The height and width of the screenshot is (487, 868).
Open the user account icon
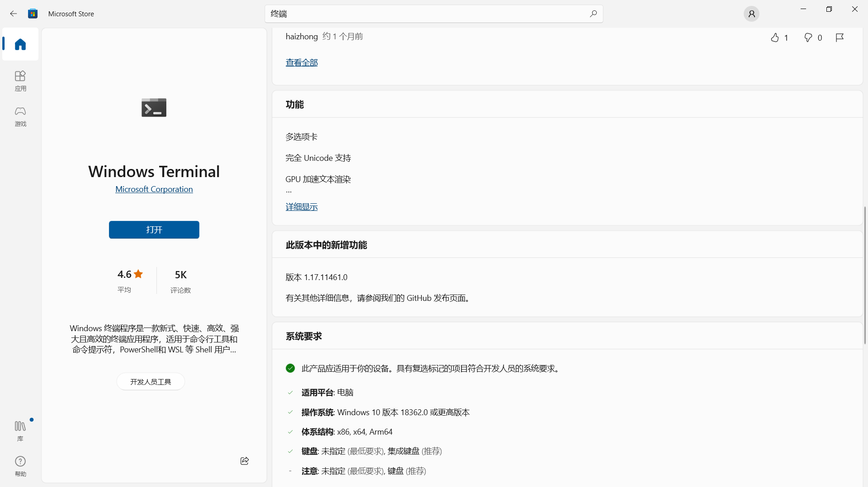[751, 14]
